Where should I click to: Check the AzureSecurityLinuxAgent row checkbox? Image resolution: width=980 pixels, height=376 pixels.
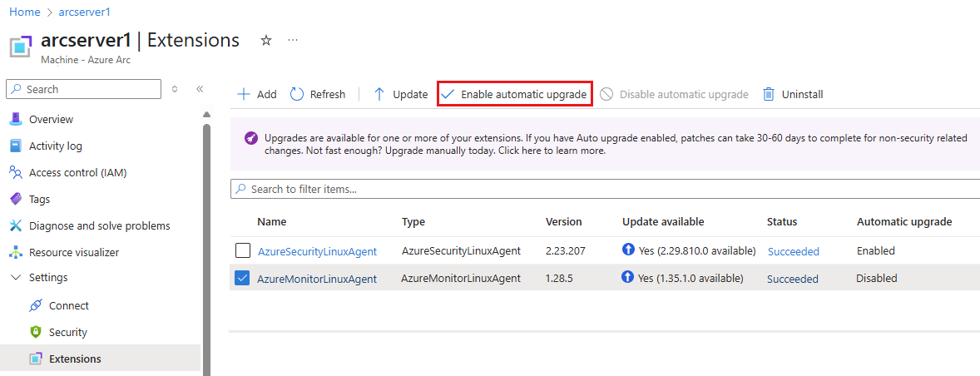coord(243,250)
